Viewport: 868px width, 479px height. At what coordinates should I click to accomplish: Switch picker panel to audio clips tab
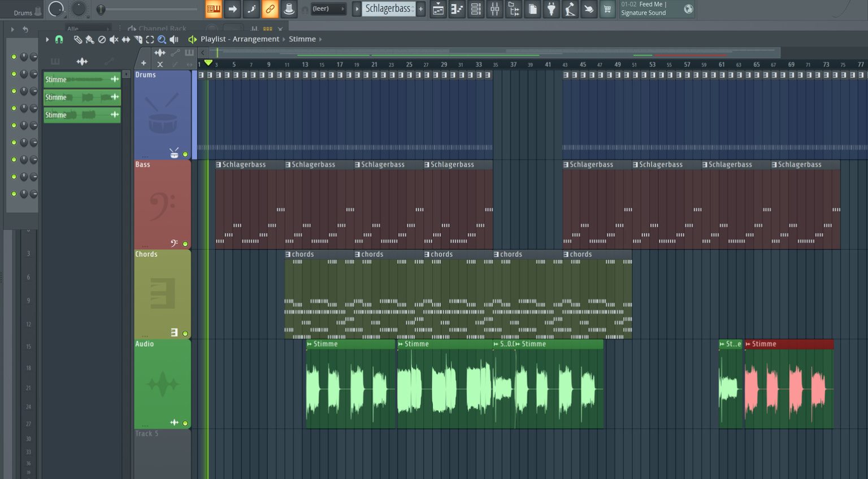[82, 62]
